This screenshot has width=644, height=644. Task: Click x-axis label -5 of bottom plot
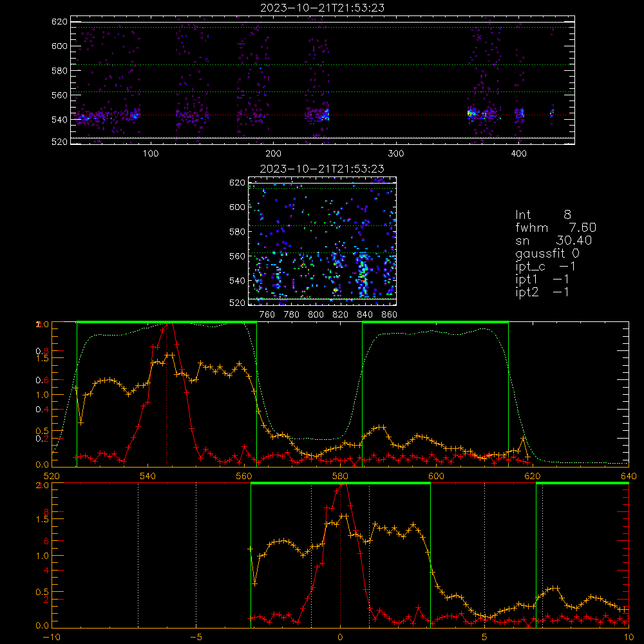196,638
